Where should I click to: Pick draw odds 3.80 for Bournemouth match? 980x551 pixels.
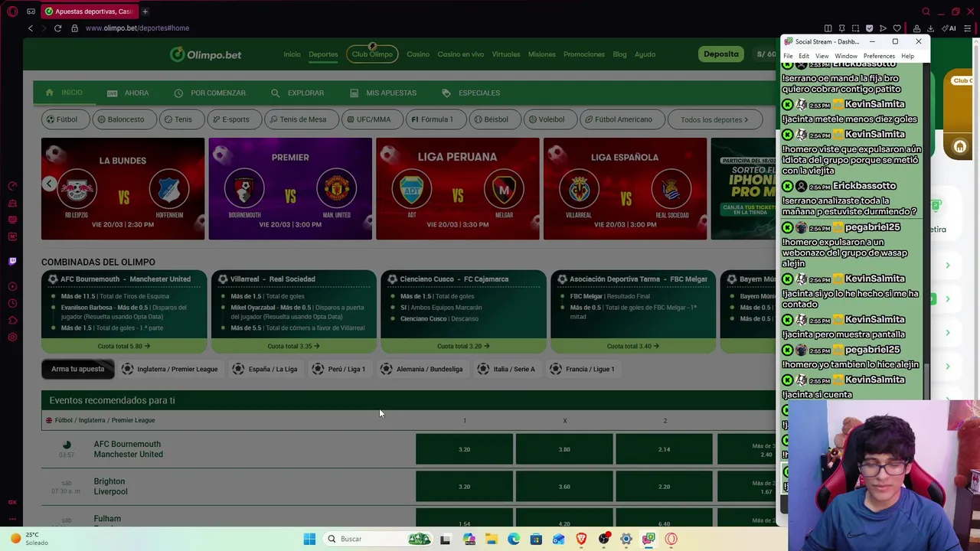click(564, 449)
